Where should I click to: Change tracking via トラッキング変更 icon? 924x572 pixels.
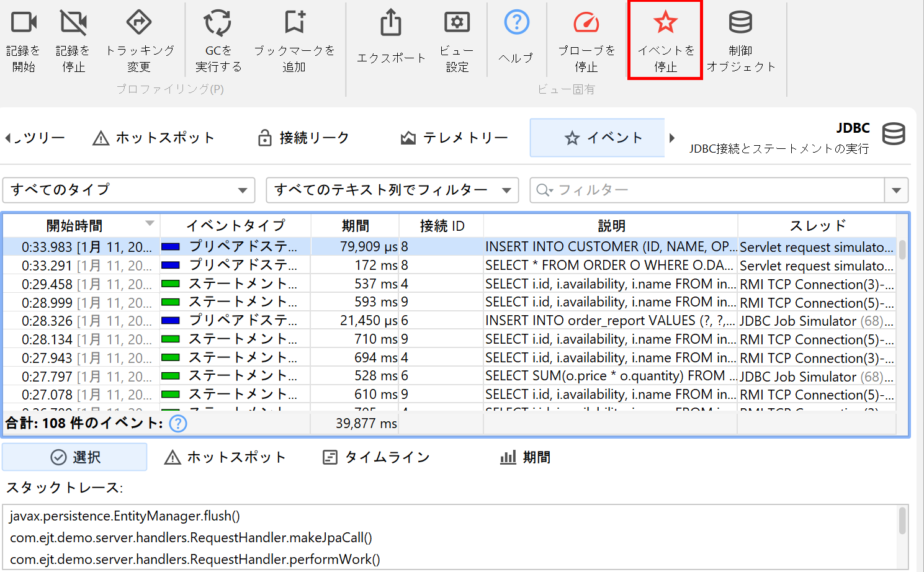pyautogui.click(x=139, y=23)
